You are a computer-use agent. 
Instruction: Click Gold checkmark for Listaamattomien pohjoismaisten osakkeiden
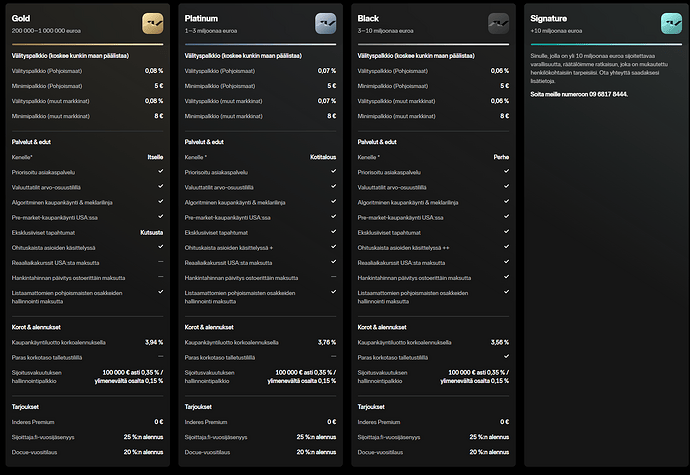click(161, 292)
